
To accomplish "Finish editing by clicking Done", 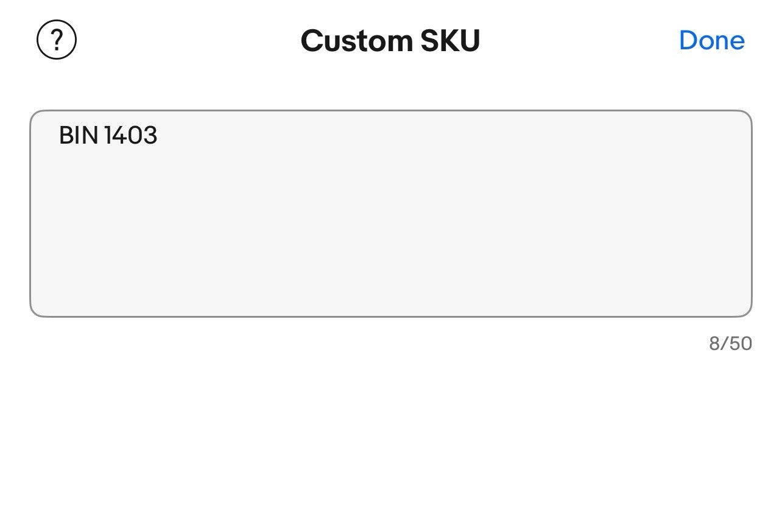I will [711, 40].
